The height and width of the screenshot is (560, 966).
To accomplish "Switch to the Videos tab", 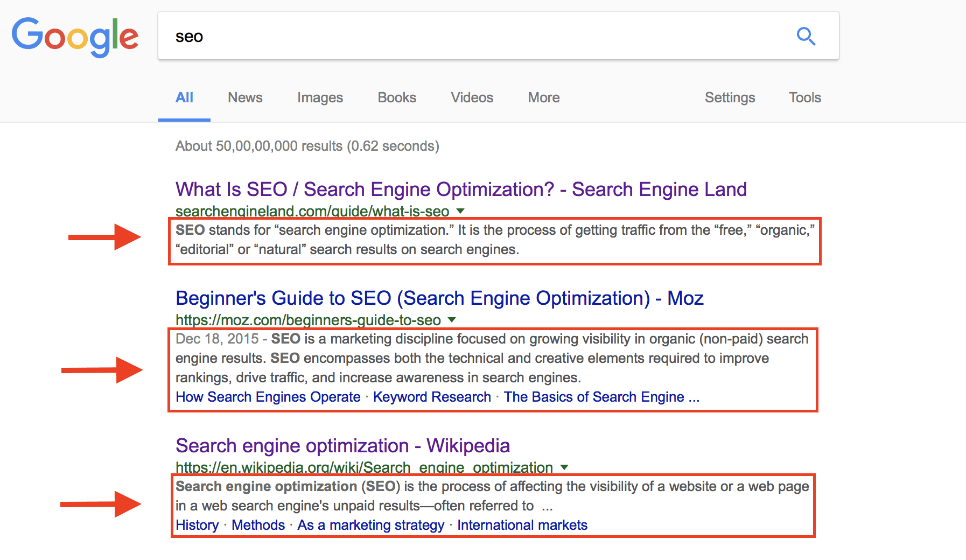I will click(472, 97).
